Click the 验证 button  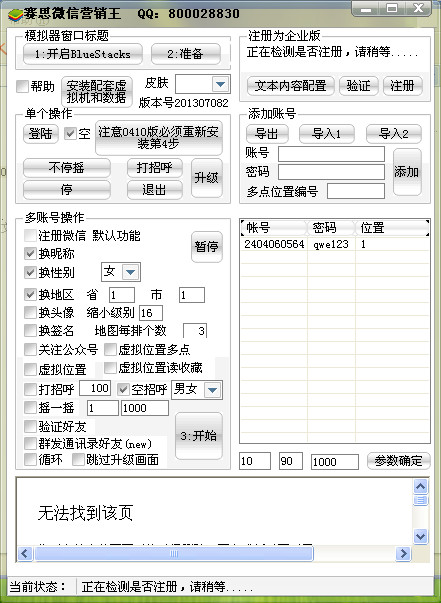[358, 85]
